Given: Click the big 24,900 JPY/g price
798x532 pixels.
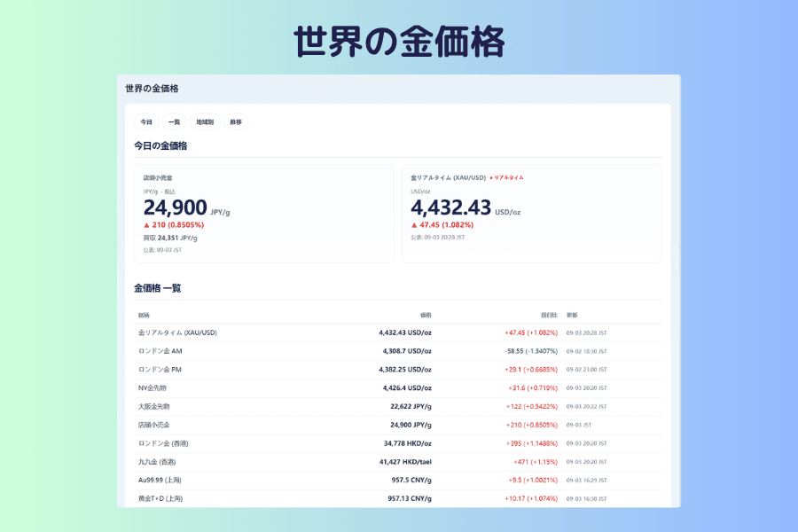Looking at the screenshot, I should (186, 207).
